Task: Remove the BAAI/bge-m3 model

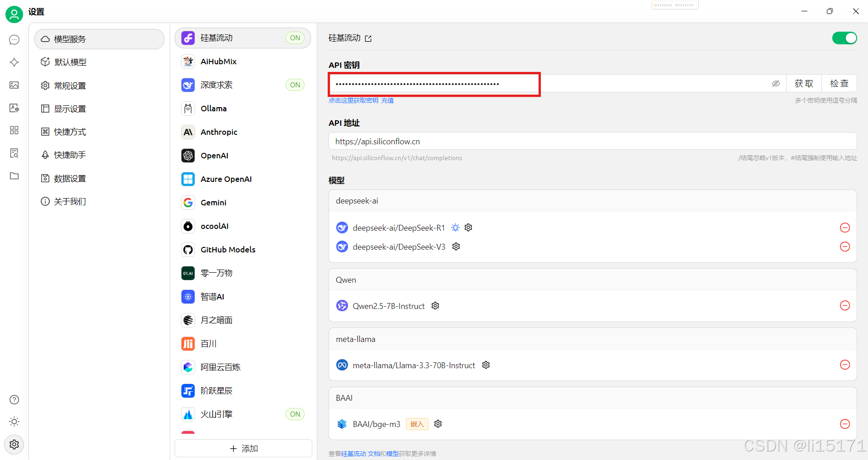Action: [x=845, y=424]
